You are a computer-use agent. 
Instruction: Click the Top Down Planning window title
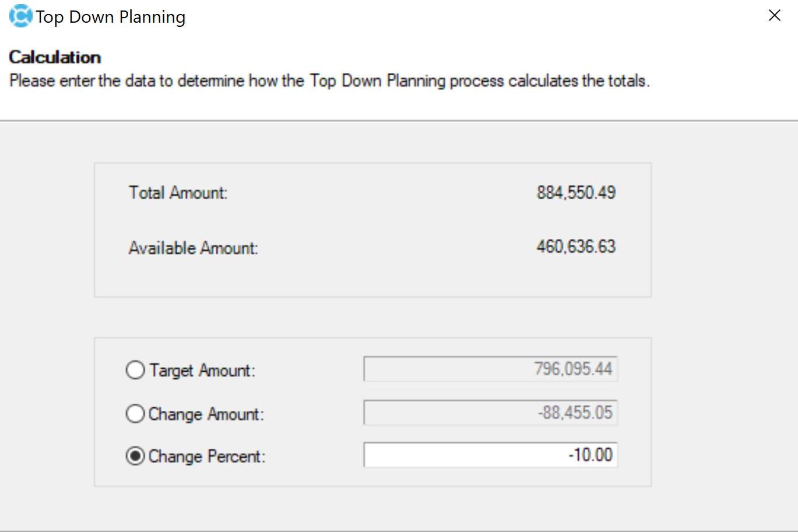click(x=111, y=17)
